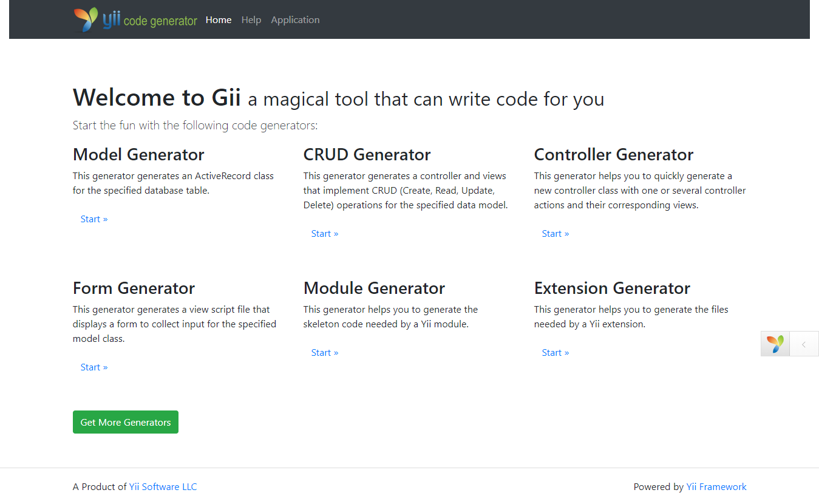Start the Controller Generator
This screenshot has height=504, width=819.
pos(556,234)
